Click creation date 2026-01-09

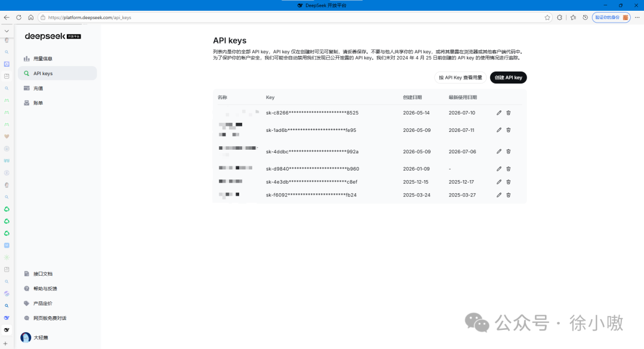(416, 169)
